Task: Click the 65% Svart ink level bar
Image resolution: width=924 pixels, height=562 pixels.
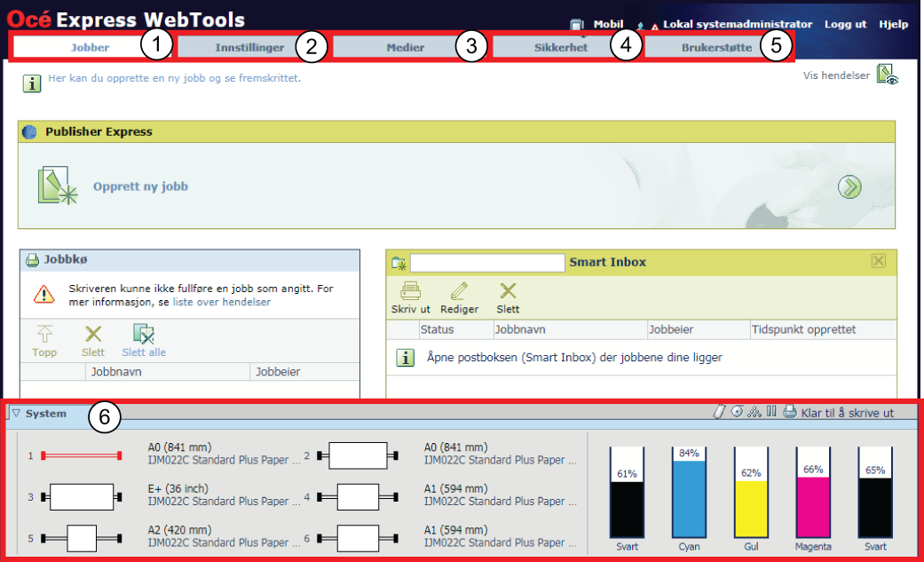Action: (x=875, y=493)
